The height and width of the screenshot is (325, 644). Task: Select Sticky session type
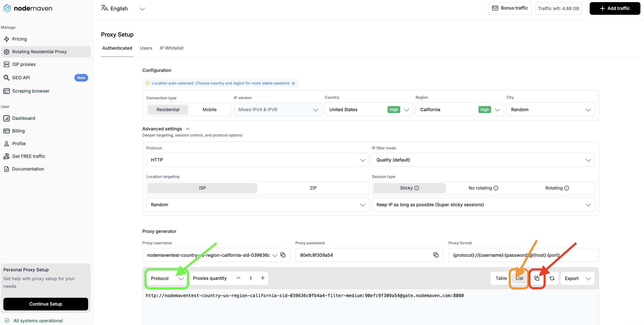[410, 188]
